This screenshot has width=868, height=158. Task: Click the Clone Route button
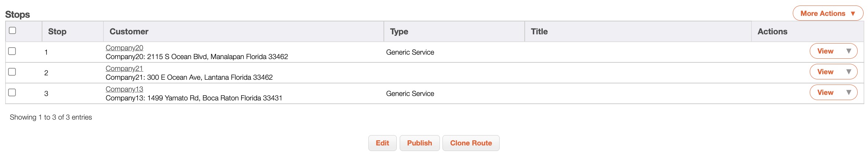coord(471,143)
